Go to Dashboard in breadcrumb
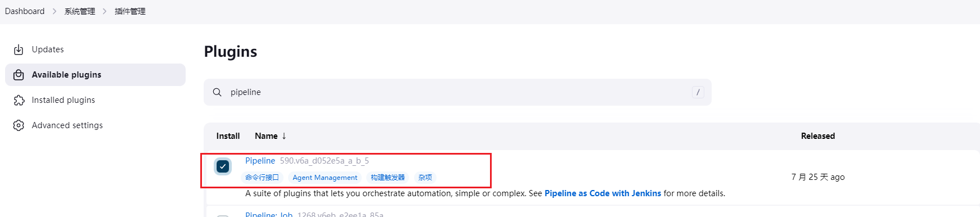This screenshot has width=980, height=217. pos(25,11)
